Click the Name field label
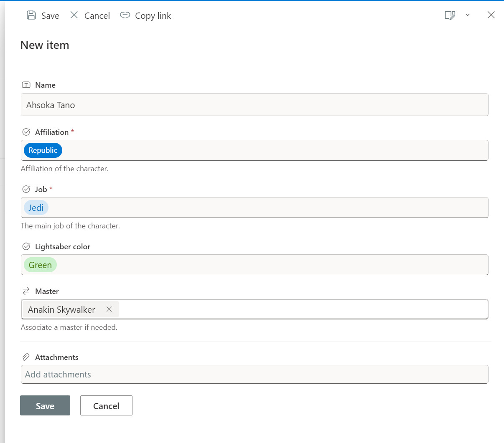504x443 pixels. tap(45, 85)
